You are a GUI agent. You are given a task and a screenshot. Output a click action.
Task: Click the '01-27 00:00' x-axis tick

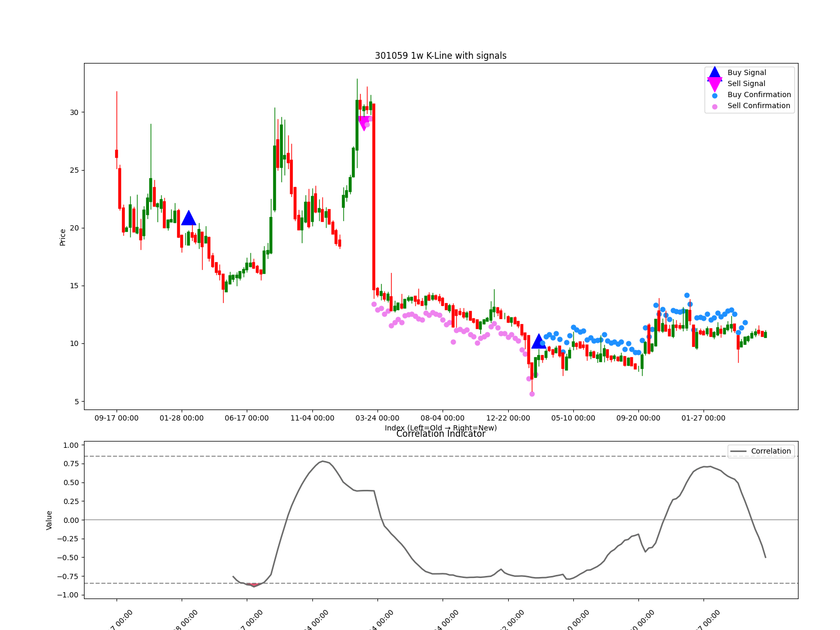tap(703, 418)
